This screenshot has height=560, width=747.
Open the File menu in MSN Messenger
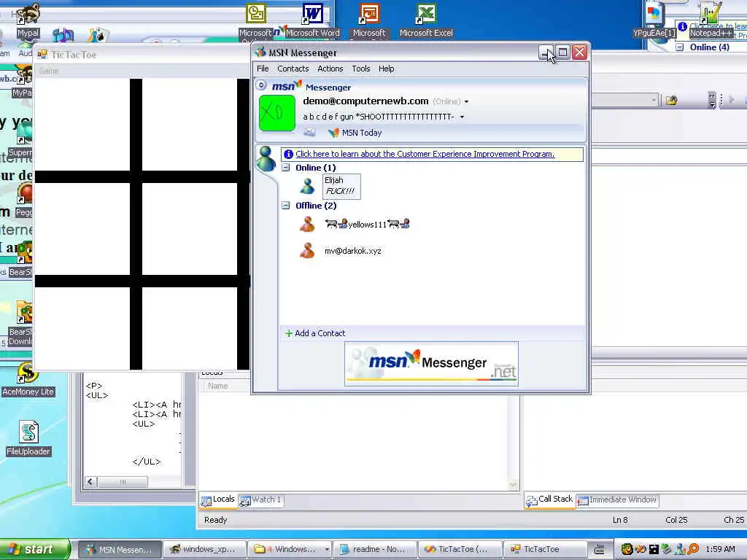pos(263,69)
